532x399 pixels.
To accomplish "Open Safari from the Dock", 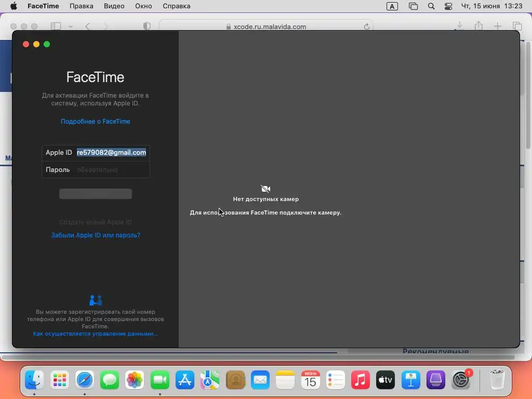I will click(x=85, y=380).
